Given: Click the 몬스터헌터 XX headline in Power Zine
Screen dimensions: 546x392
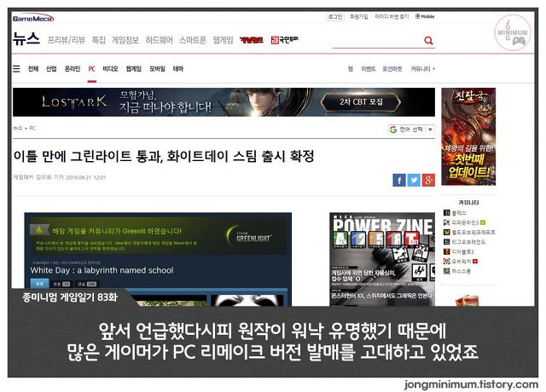Looking at the screenshot, I should point(382,296).
